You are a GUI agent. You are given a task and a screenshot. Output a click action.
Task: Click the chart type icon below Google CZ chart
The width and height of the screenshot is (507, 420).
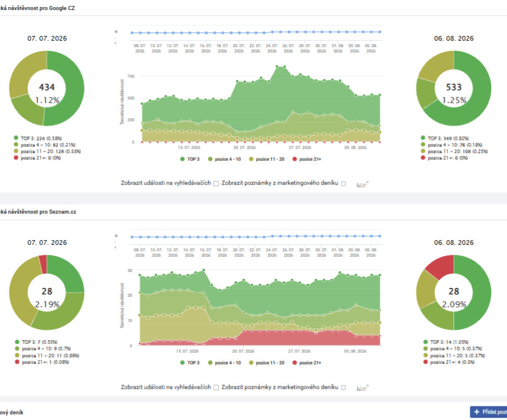363,184
